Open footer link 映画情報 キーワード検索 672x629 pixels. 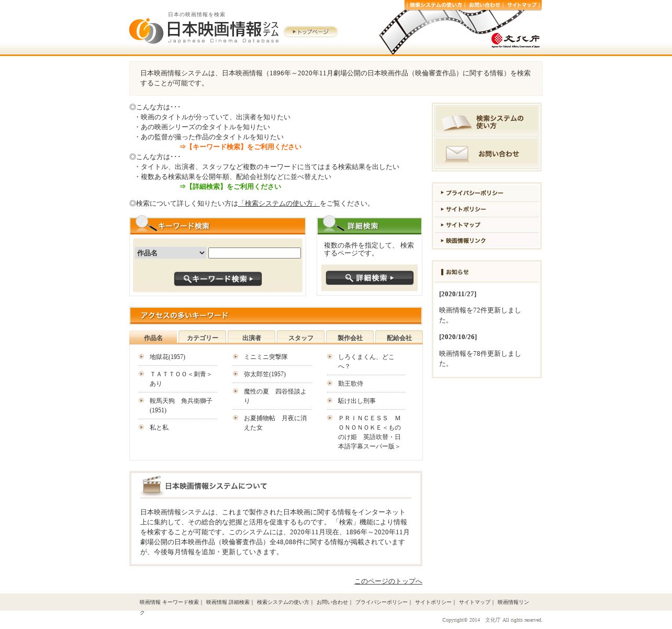click(x=169, y=602)
